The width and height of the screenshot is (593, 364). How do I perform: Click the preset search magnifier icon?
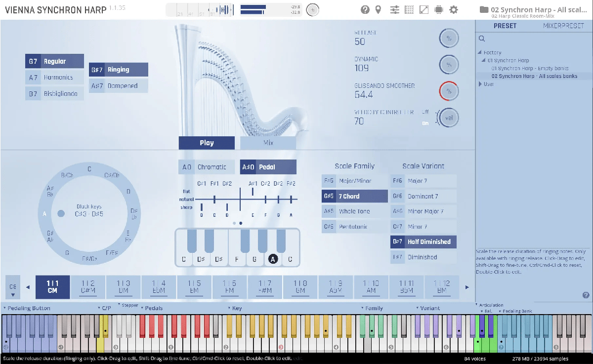[482, 39]
